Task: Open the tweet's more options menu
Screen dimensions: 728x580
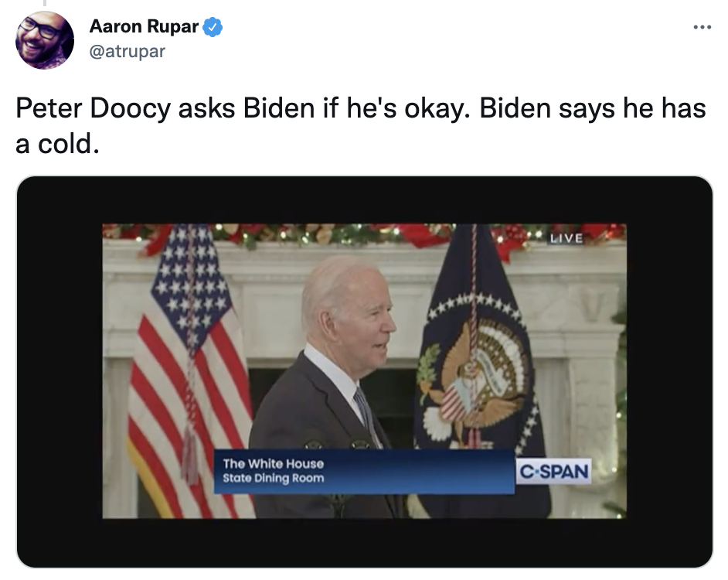Action: coord(702,27)
